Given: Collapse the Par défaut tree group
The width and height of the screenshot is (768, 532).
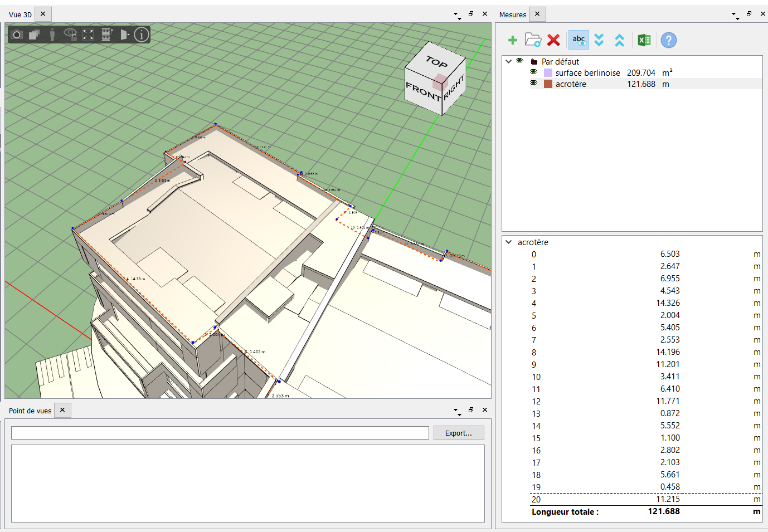Looking at the screenshot, I should point(508,61).
